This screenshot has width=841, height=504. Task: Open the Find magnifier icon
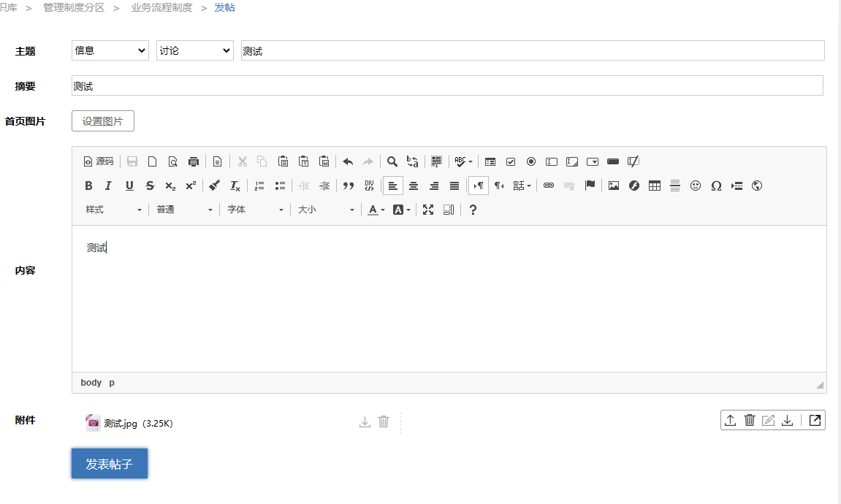pyautogui.click(x=392, y=161)
